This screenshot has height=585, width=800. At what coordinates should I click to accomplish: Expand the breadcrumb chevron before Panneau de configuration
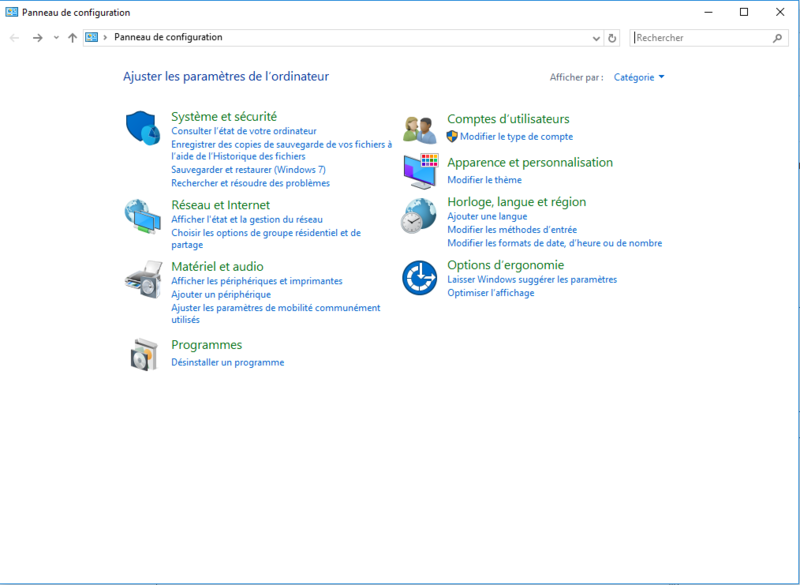(106, 37)
